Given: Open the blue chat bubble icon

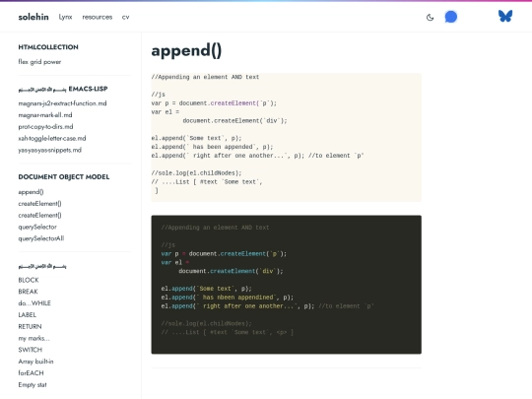Looking at the screenshot, I should click(451, 17).
